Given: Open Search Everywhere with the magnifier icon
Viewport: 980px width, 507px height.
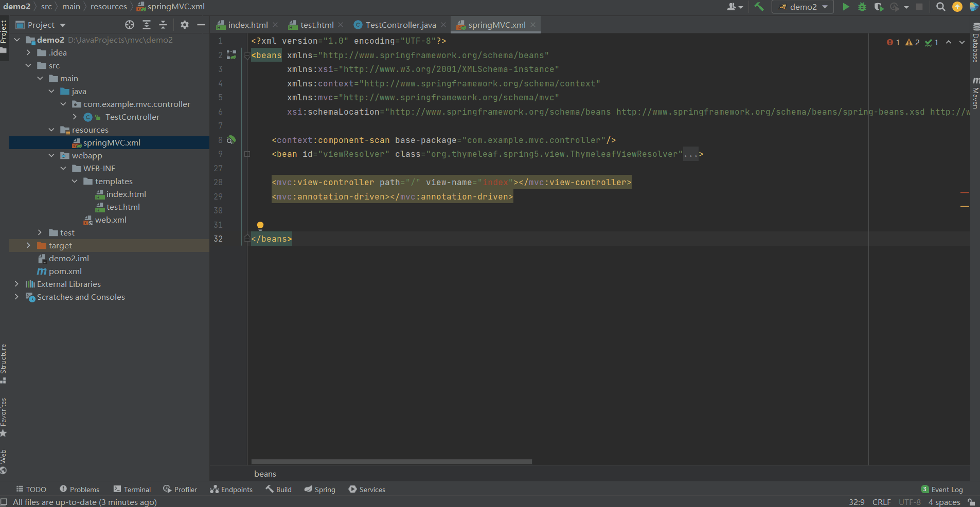Looking at the screenshot, I should tap(940, 7).
